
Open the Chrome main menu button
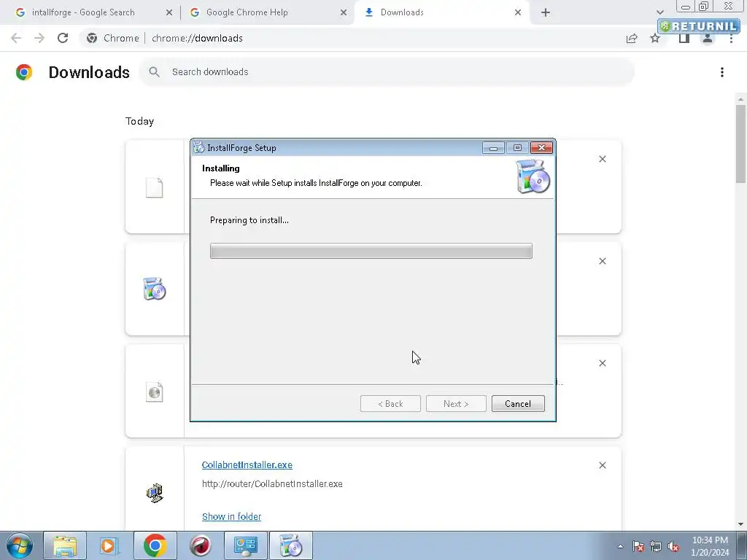tap(731, 39)
